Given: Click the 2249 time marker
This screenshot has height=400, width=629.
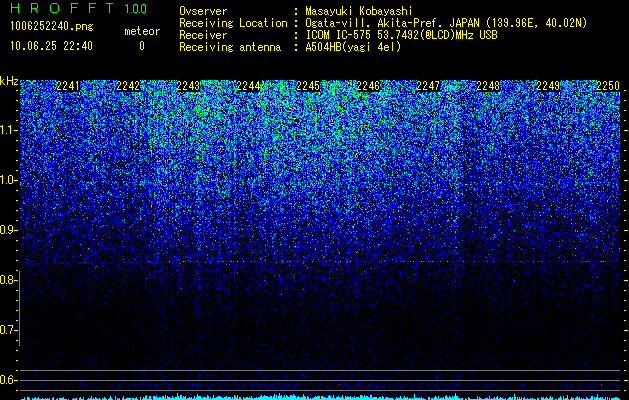Looking at the screenshot, I should click(x=548, y=86).
